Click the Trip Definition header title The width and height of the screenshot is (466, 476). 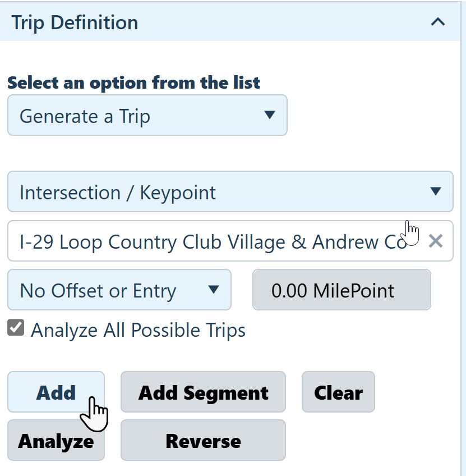tap(75, 22)
